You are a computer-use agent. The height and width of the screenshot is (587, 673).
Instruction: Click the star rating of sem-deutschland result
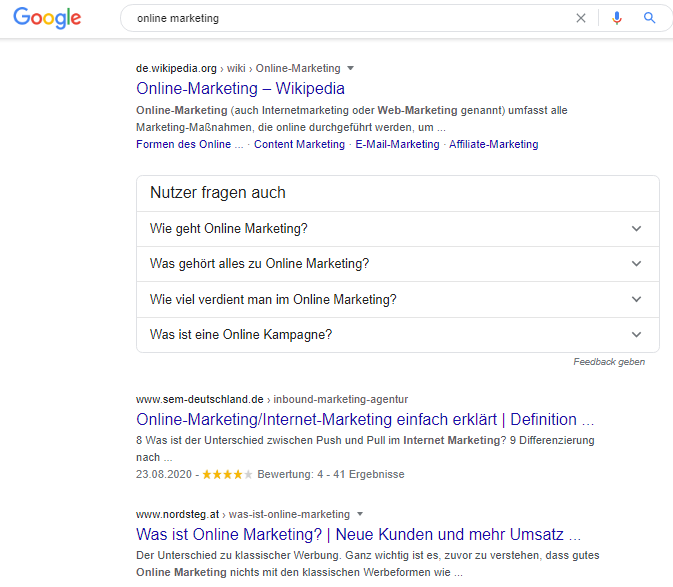(x=227, y=475)
